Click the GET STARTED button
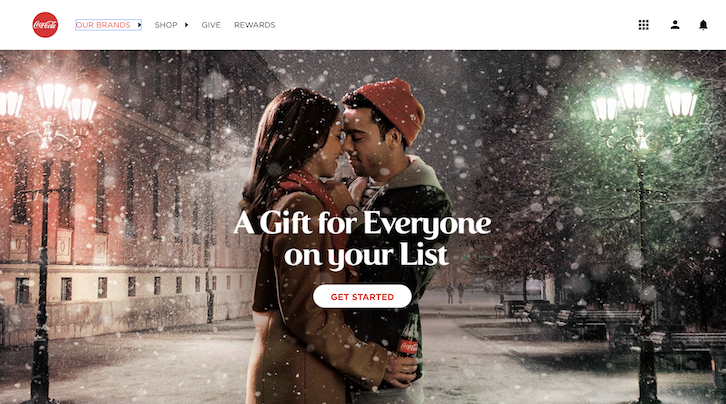The image size is (726, 404). (362, 297)
